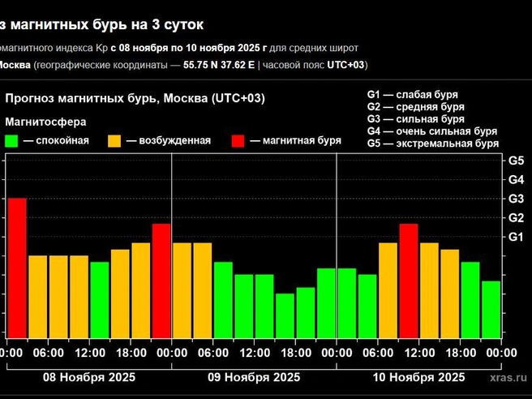Click 'G1 — слабая буря' legend line
The width and height of the screenshot is (532, 399).
413,95
